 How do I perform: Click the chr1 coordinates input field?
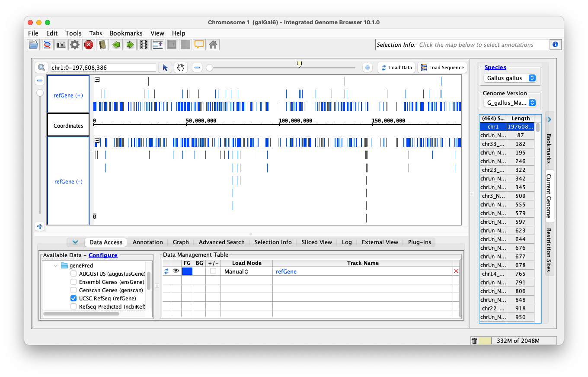click(102, 68)
